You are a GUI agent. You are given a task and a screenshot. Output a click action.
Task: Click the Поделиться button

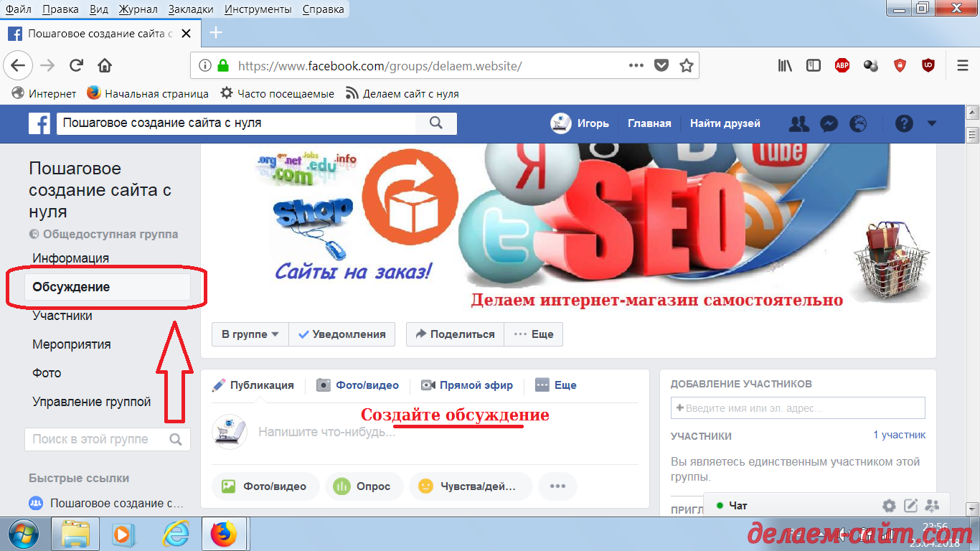[455, 334]
